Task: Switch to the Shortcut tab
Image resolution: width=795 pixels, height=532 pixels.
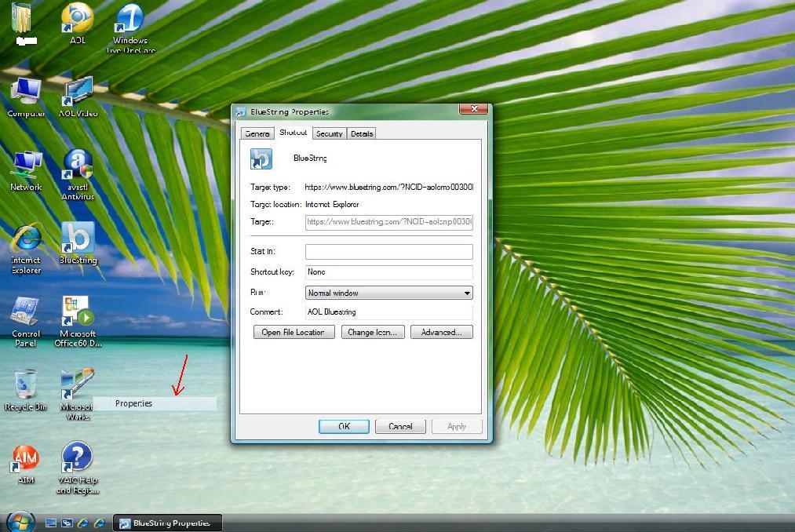Action: coord(293,133)
